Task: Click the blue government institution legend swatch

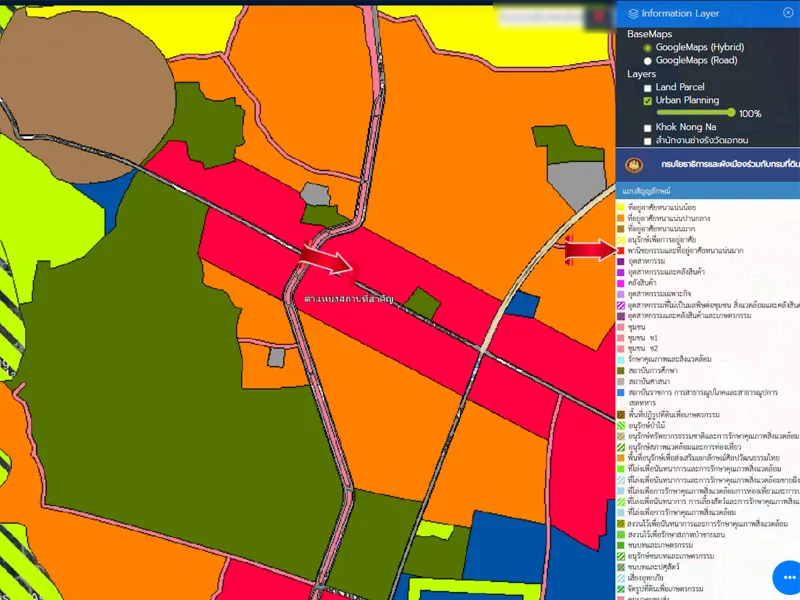Action: click(621, 392)
